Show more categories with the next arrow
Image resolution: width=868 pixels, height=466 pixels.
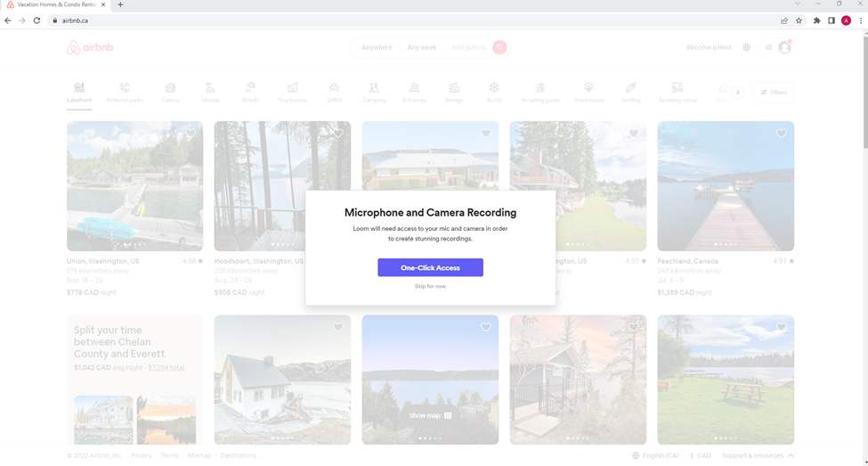pyautogui.click(x=737, y=93)
